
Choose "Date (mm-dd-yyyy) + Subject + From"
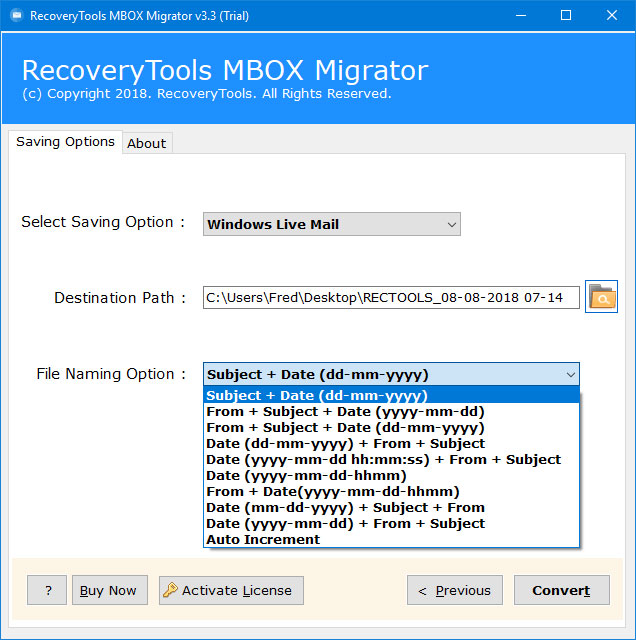point(391,507)
